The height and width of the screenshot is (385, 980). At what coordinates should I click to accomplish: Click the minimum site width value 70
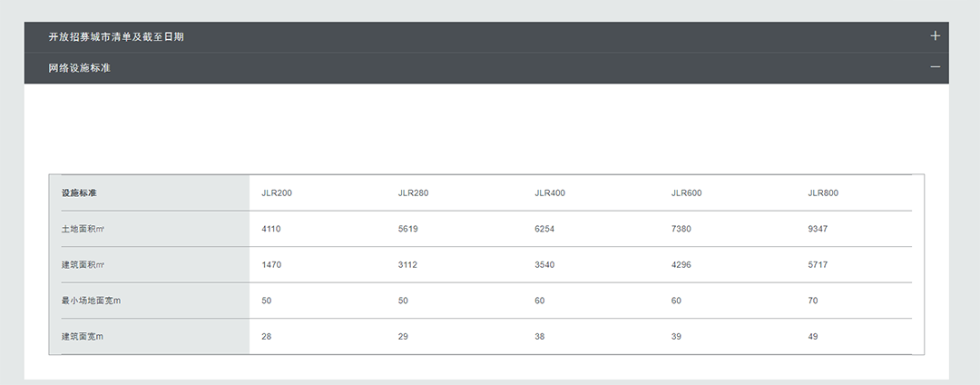click(813, 301)
